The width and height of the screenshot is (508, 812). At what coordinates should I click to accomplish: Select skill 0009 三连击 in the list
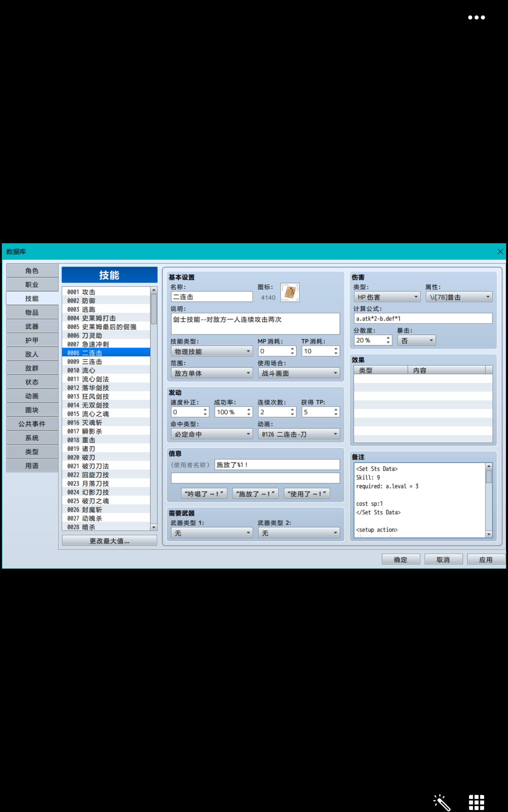(106, 361)
